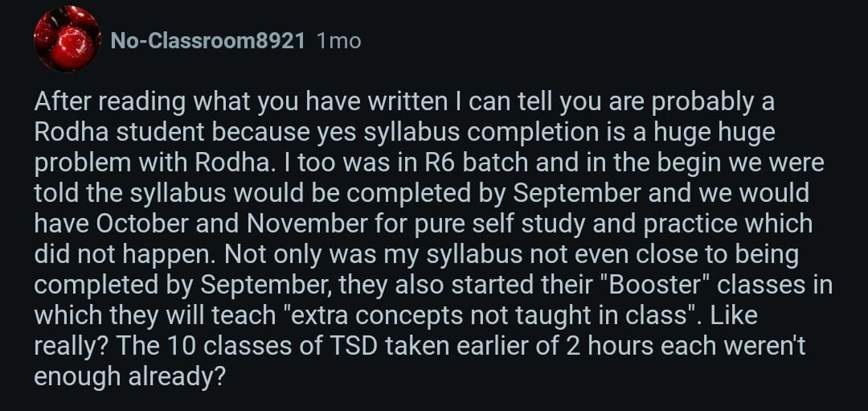Click the phrase "did not happen"
868x411 pixels.
coord(124,254)
